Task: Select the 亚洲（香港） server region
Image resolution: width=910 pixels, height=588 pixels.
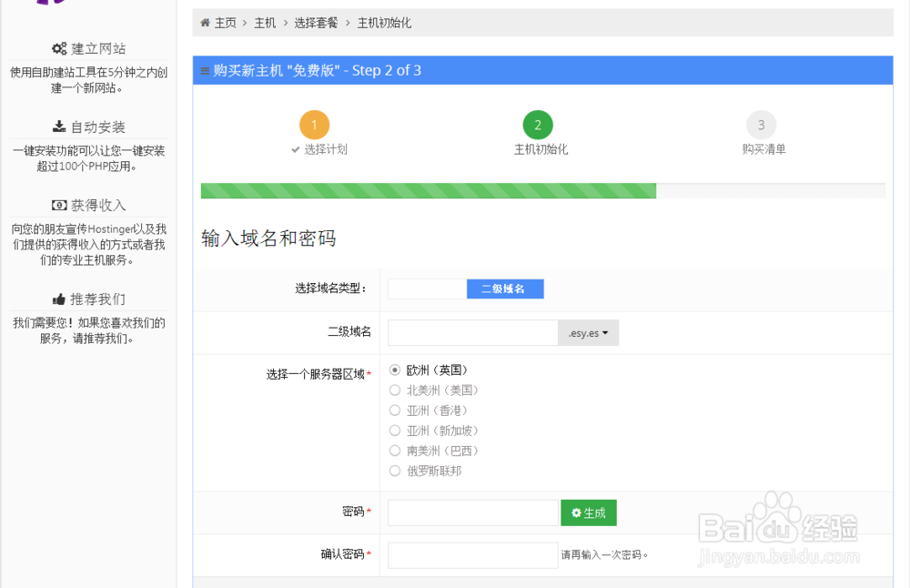Action: [395, 410]
